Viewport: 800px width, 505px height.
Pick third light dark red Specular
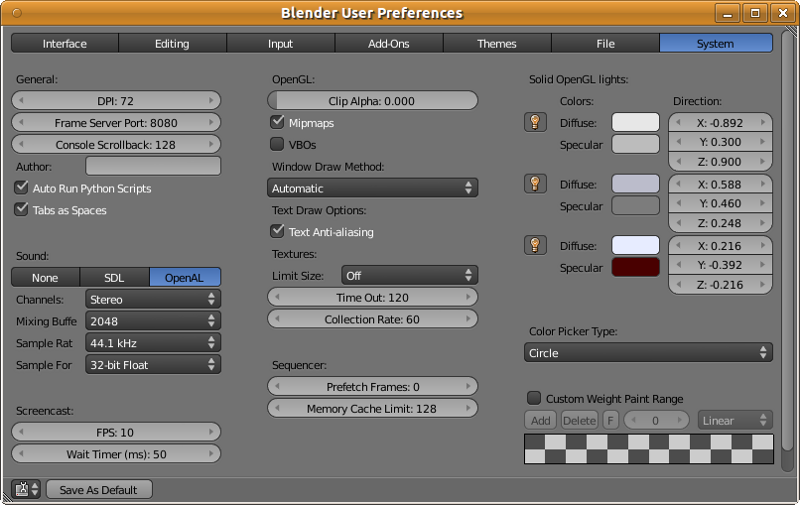point(635,267)
